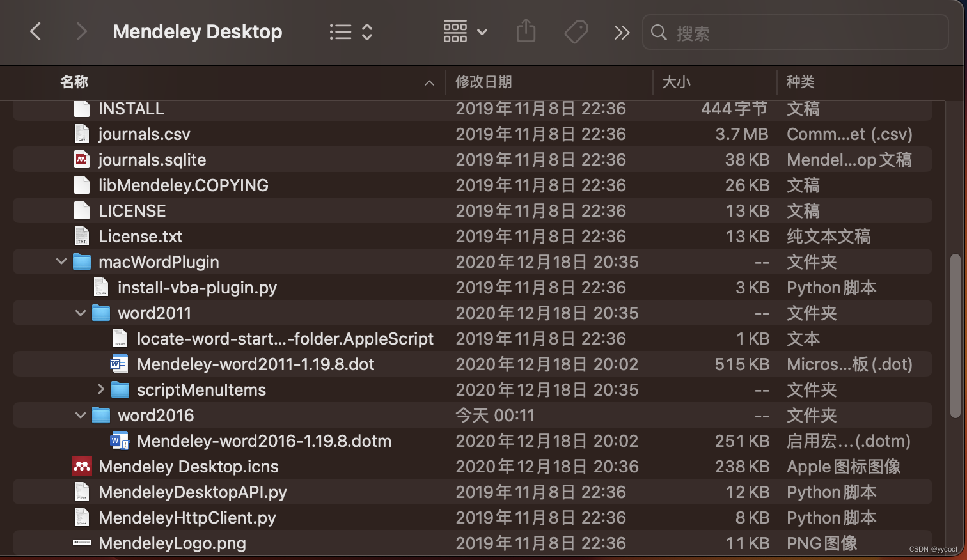967x560 pixels.
Task: Click the Mendeley Desktop window title
Action: (x=198, y=31)
